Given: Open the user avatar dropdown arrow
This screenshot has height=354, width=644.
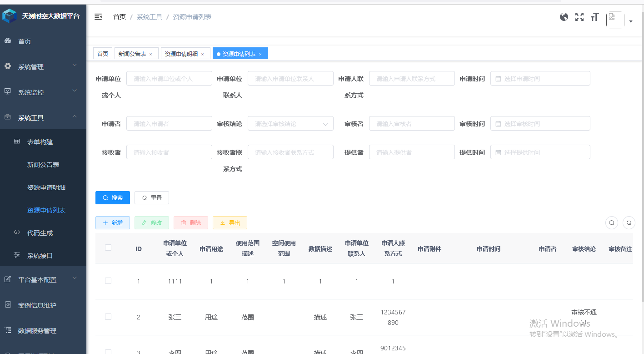Looking at the screenshot, I should [x=631, y=21].
